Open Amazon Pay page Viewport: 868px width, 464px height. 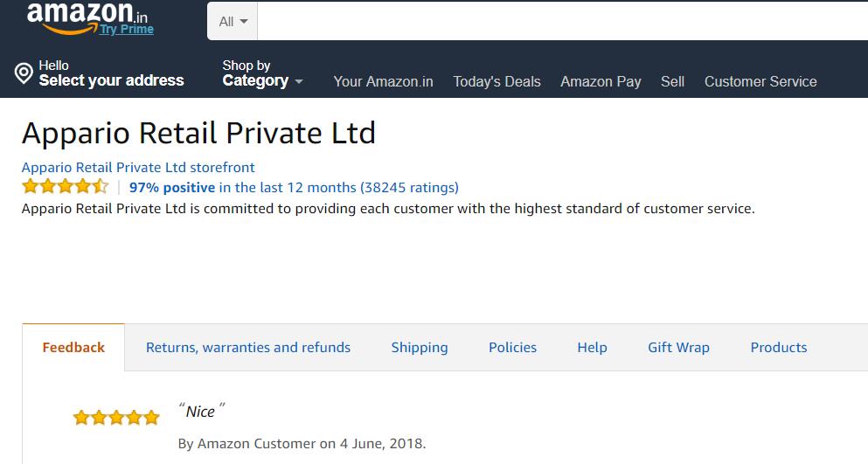point(601,81)
